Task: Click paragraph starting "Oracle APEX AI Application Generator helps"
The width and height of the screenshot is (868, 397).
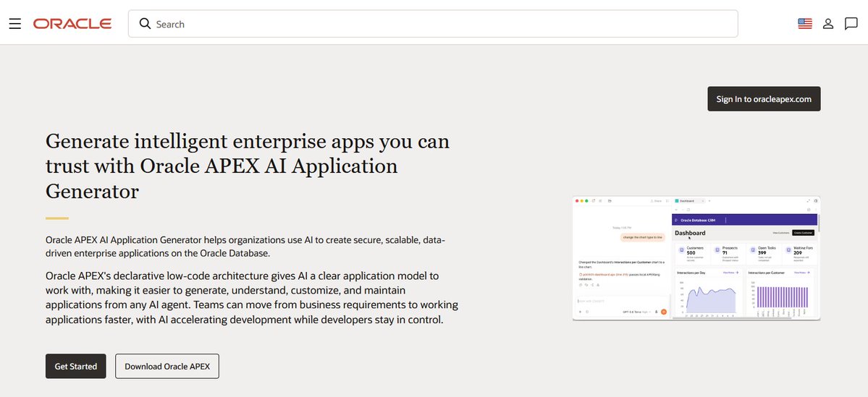Action: click(x=246, y=247)
